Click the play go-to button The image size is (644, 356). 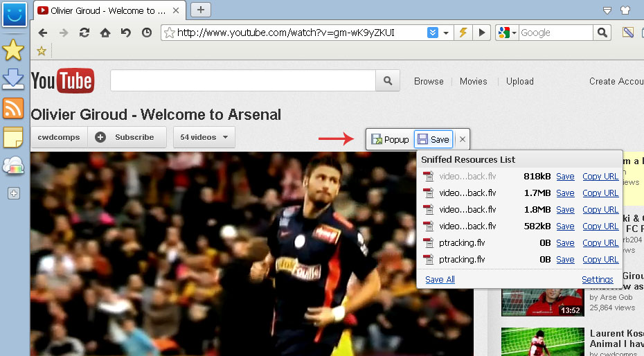tap(482, 33)
